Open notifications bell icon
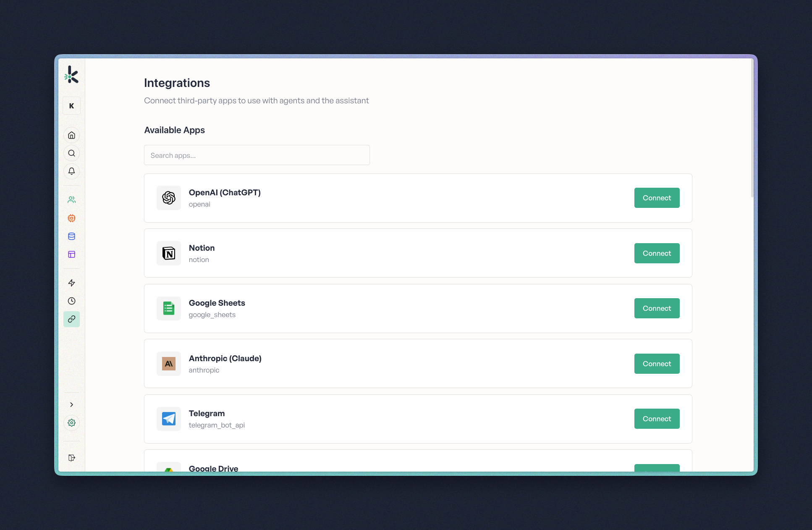 click(71, 171)
